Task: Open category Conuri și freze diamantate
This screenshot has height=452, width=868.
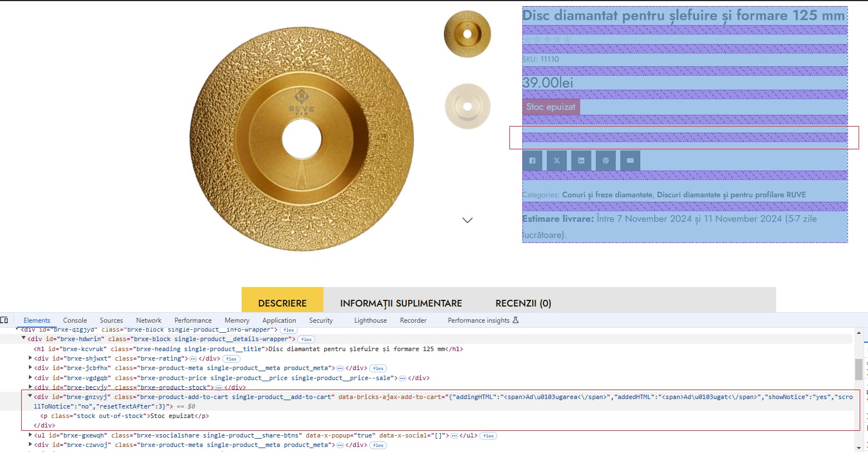Action: click(x=607, y=195)
